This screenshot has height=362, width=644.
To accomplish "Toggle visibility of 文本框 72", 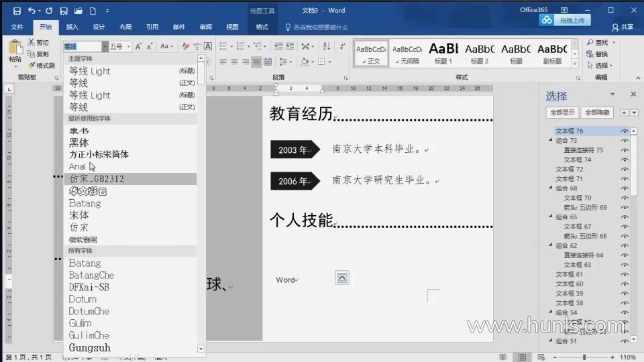I will 625,170.
